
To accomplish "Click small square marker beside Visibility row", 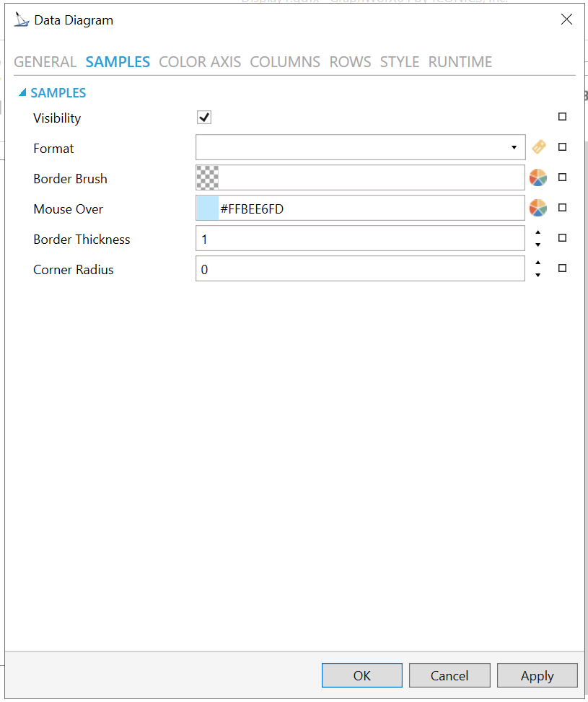I will coord(563,117).
